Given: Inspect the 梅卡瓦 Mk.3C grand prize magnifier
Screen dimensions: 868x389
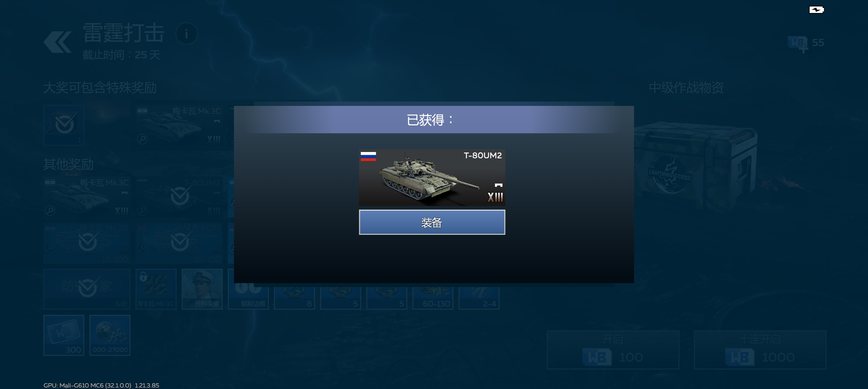Looking at the screenshot, I should click(x=143, y=139).
